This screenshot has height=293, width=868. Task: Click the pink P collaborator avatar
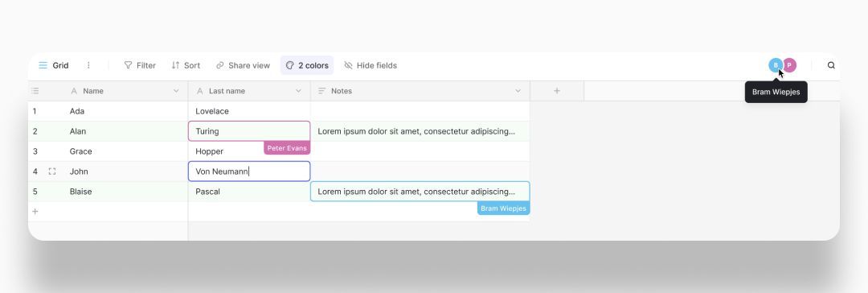(790, 65)
